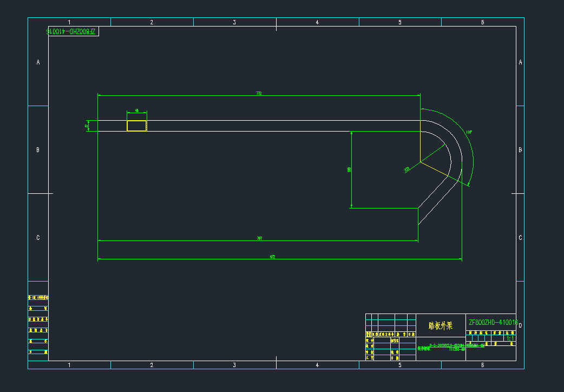
Task: Click the small width dimension above yellow rectangle
Action: coord(136,110)
